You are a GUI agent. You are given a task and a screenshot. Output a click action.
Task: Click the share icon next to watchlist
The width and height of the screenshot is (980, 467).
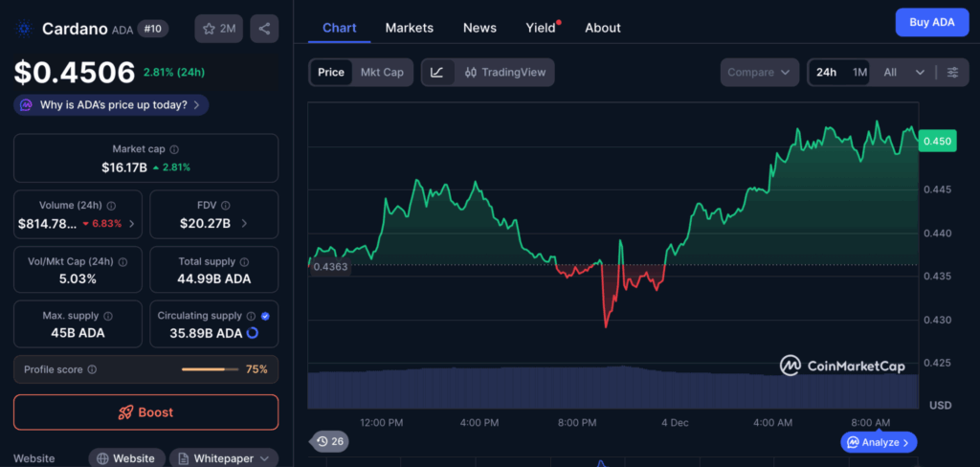(264, 29)
